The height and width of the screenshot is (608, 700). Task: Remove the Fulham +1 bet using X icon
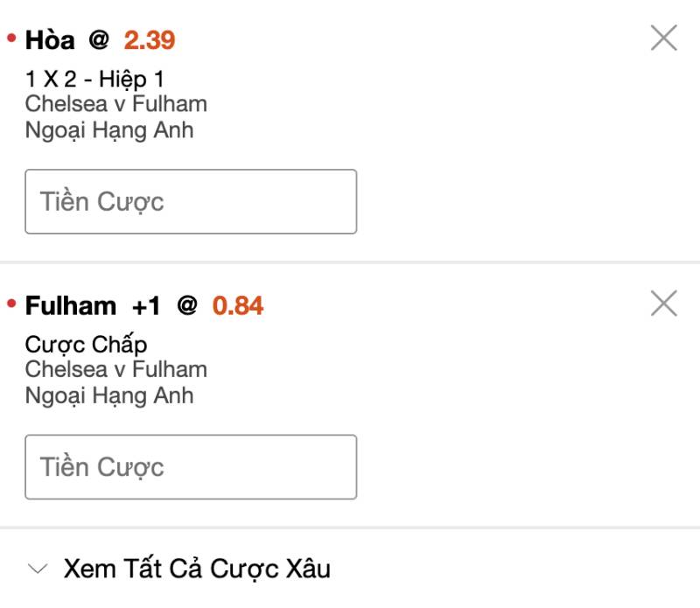pos(664,304)
